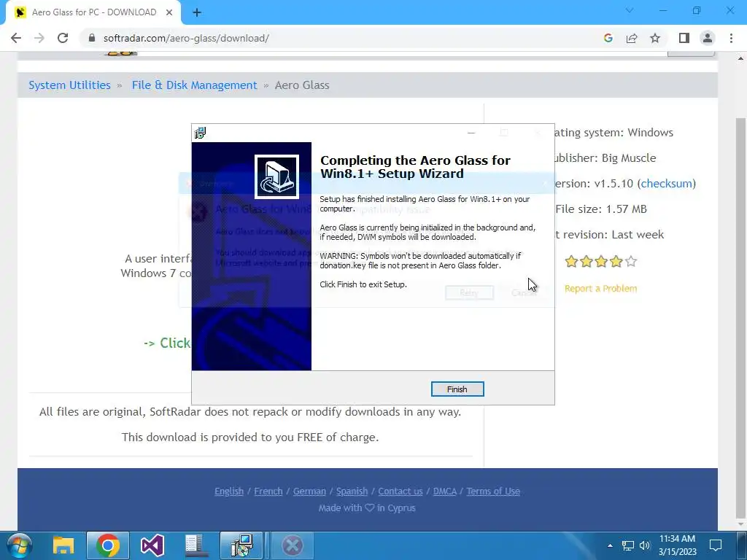Rate with the fifth empty star

[x=631, y=261]
